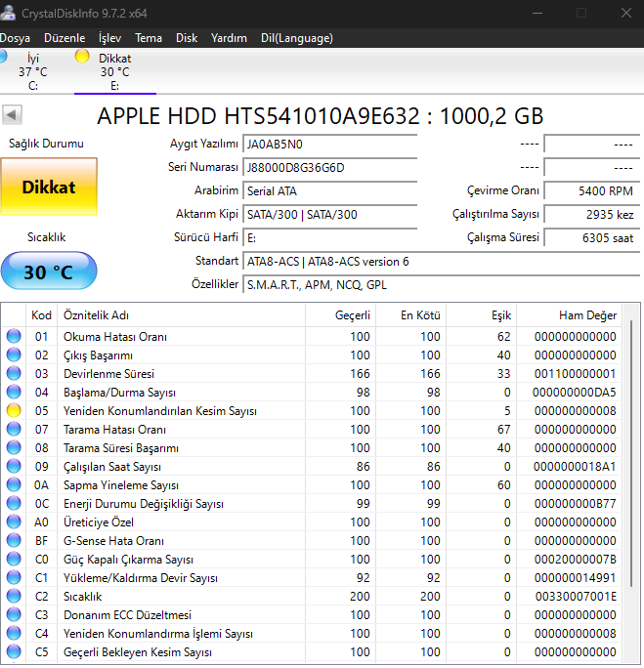This screenshot has height=668, width=644.
Task: Click the blue status icon for attribute 0A
Action: pos(14,484)
